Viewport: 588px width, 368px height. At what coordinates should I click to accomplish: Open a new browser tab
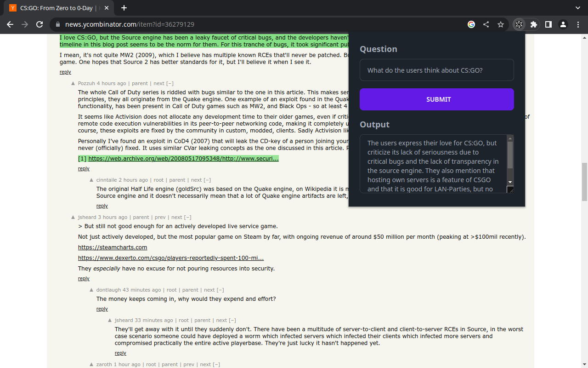(x=124, y=8)
